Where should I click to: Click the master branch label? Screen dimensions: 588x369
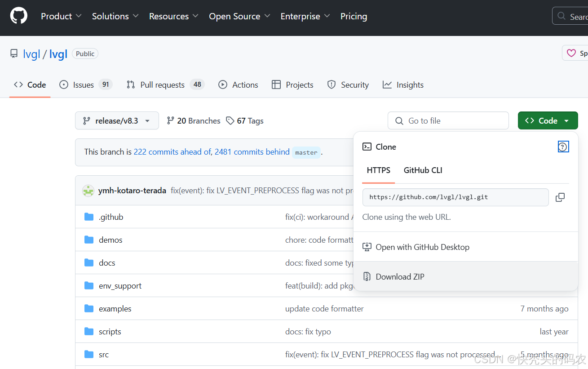306,152
